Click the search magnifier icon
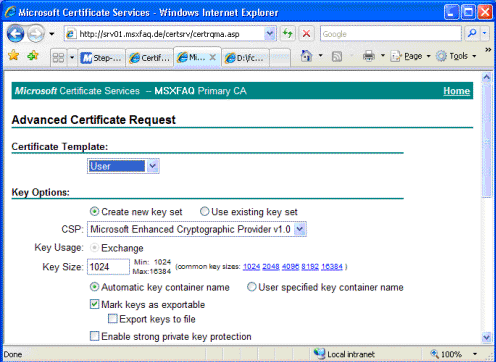Image resolution: width=496 pixels, height=362 pixels. (x=472, y=34)
